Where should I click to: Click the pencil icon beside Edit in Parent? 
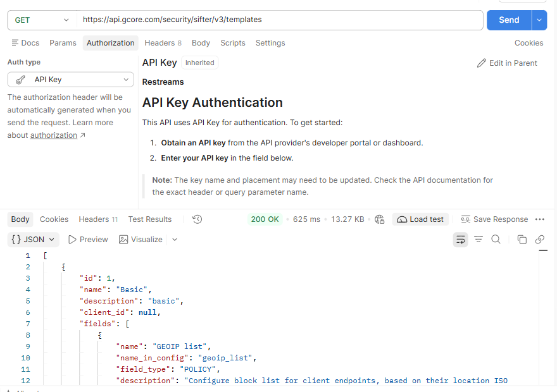pos(481,63)
